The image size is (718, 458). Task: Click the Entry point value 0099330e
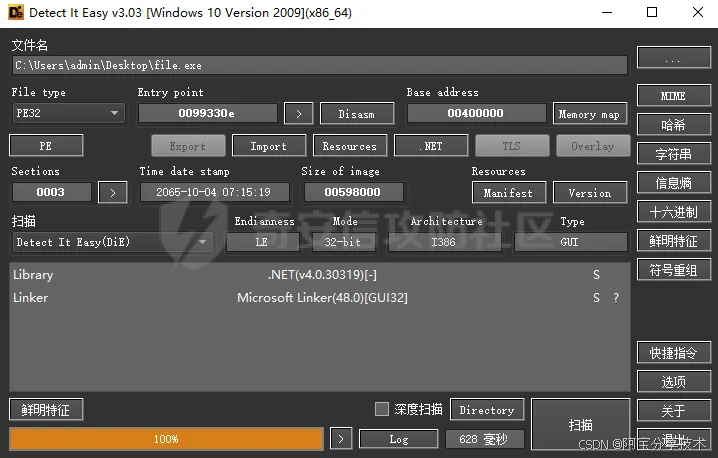[x=207, y=113]
